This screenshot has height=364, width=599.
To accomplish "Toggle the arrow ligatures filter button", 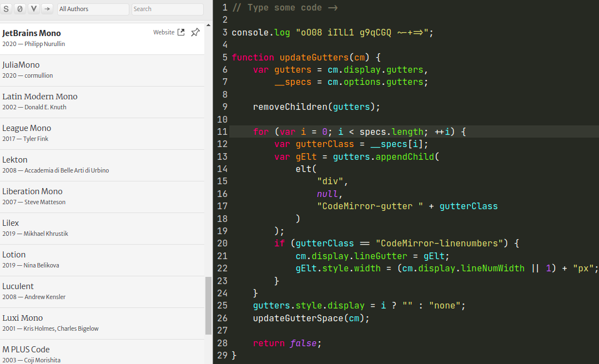I will [47, 9].
